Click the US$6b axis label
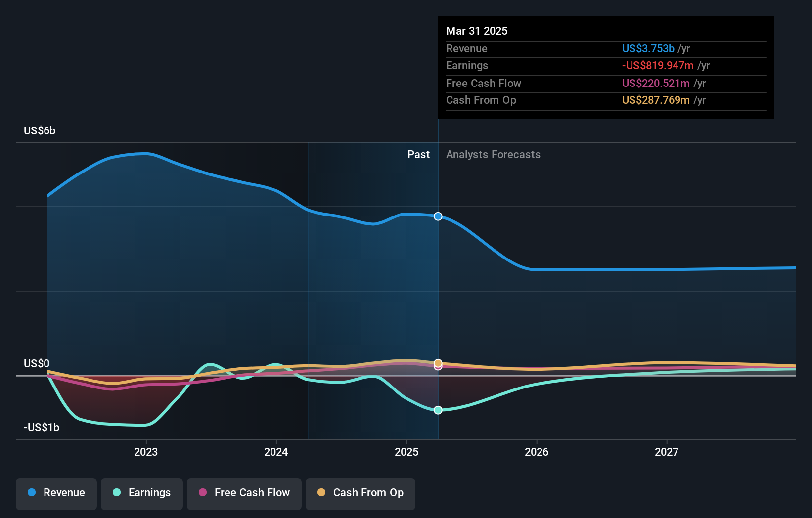 click(x=40, y=130)
